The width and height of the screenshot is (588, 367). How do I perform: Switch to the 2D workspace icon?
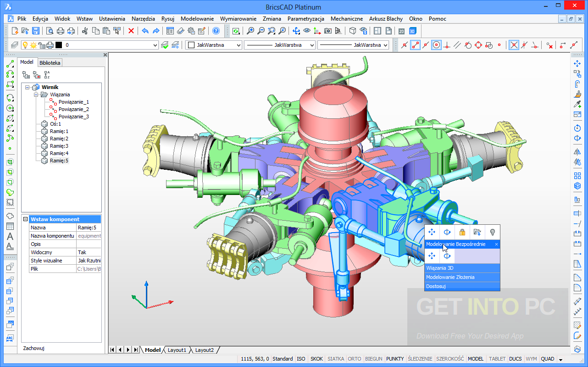pos(402,31)
